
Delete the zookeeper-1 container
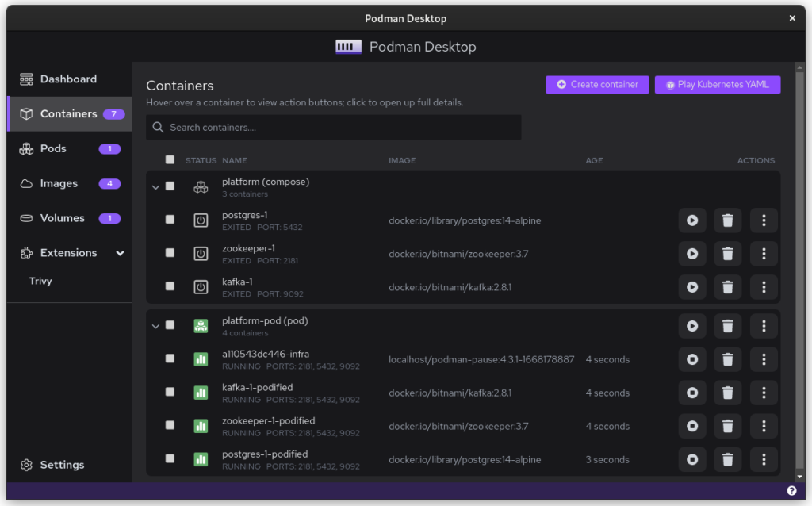(728, 254)
